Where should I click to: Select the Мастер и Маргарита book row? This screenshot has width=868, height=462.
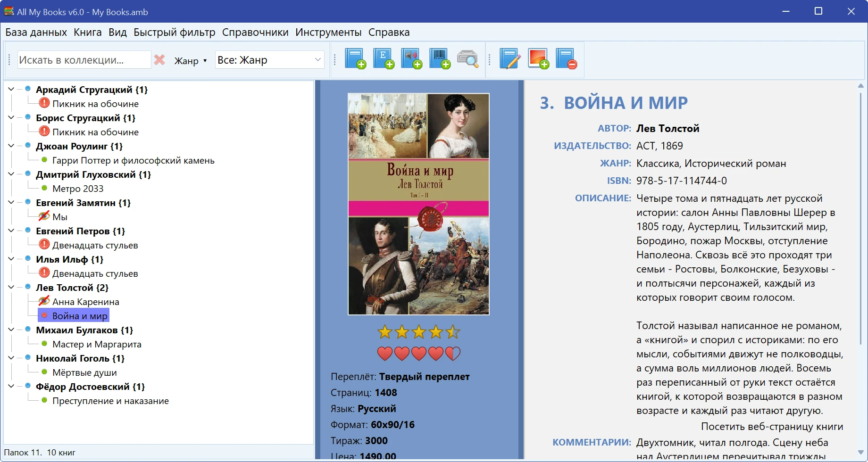point(97,344)
